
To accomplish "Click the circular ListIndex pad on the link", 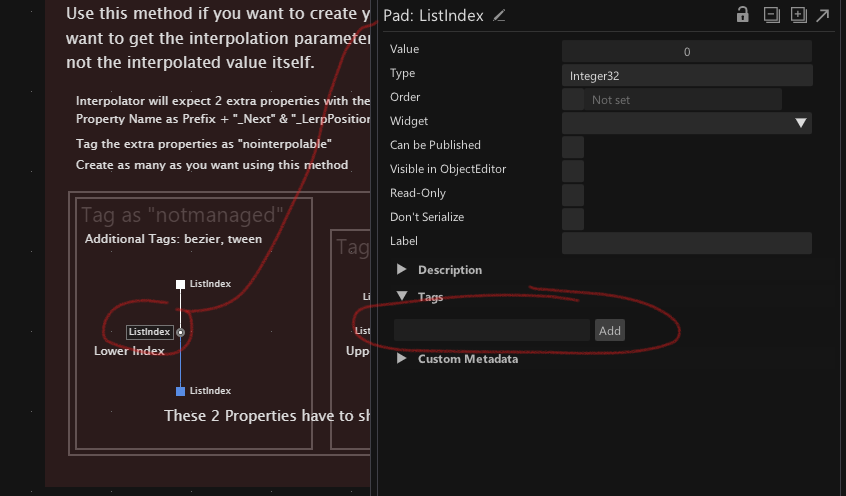I will tap(181, 332).
